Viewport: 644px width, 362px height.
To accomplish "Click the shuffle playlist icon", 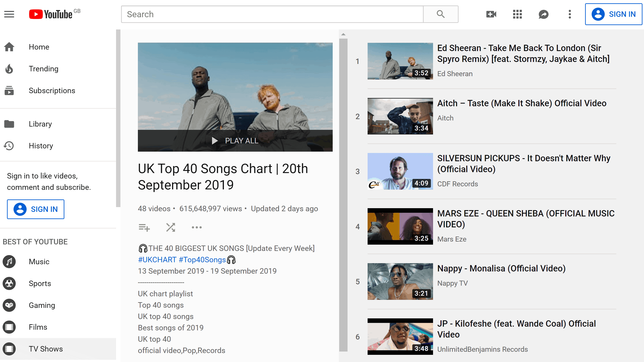I will [x=170, y=227].
